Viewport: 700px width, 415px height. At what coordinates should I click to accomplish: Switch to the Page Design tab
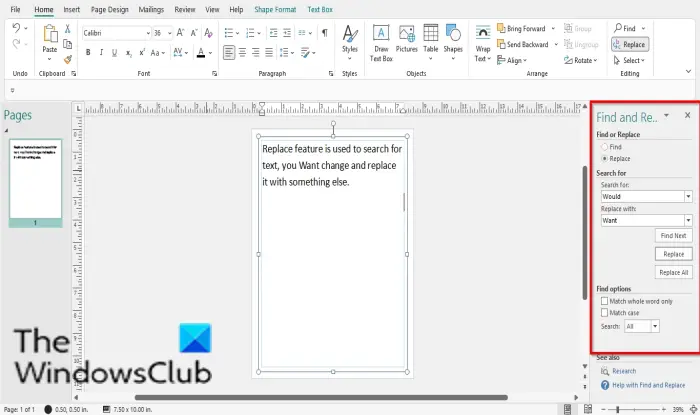109,9
